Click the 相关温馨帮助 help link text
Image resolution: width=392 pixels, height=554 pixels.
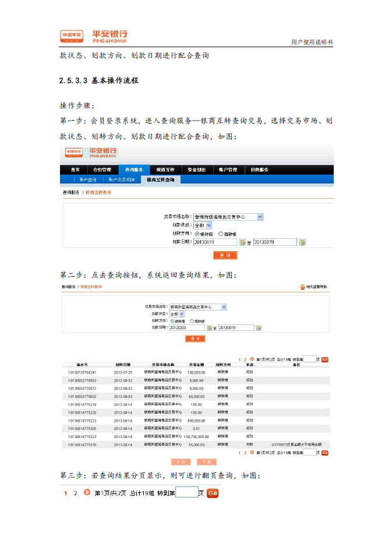coord(316,287)
